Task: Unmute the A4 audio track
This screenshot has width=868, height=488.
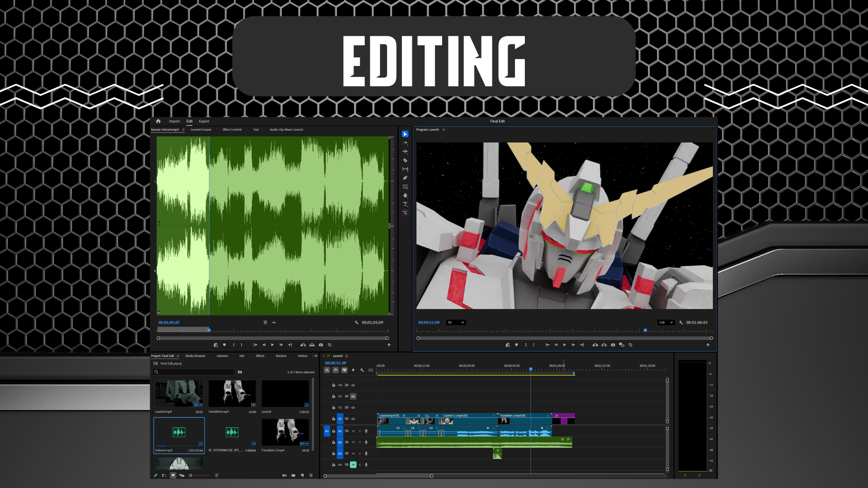Action: [354, 465]
